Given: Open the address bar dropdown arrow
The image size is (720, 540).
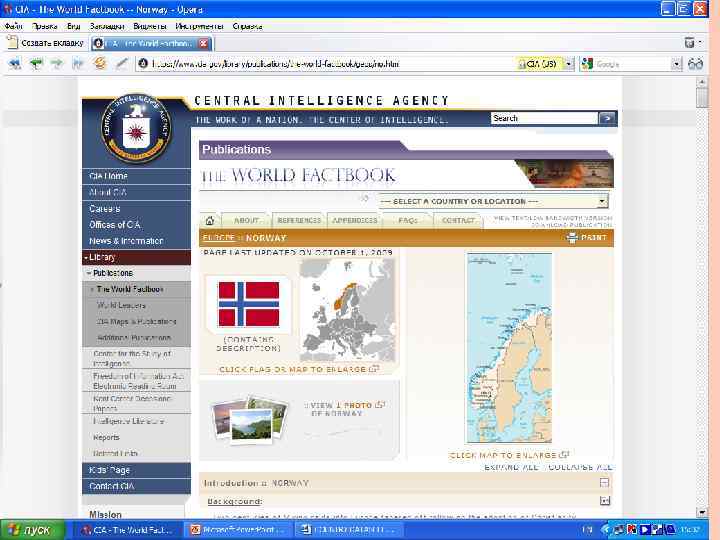Looking at the screenshot, I should pos(569,64).
